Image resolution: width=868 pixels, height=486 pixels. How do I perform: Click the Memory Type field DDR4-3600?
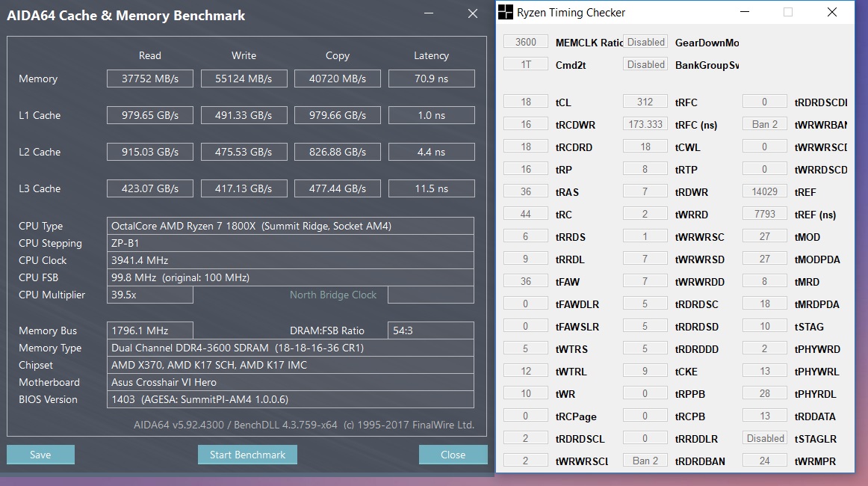click(290, 348)
